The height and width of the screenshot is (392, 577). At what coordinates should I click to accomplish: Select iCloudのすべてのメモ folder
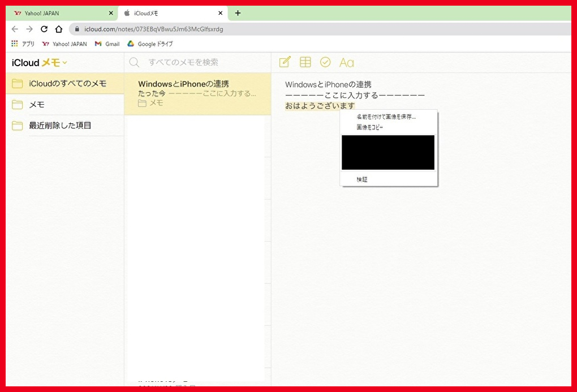[64, 84]
